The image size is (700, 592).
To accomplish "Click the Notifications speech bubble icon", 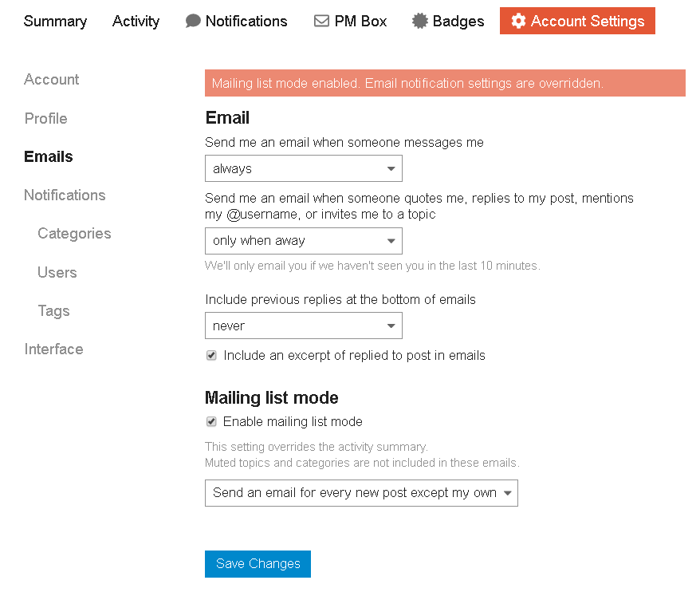I will pyautogui.click(x=193, y=22).
